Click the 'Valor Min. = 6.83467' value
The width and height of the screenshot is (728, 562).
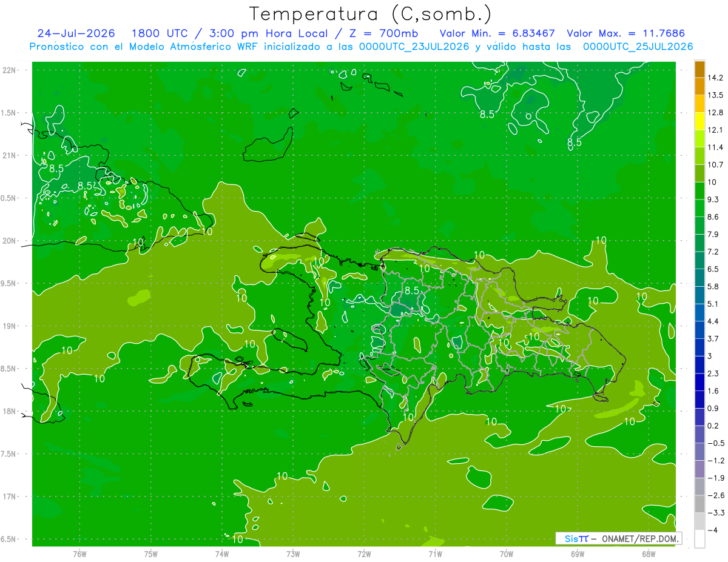(498, 33)
